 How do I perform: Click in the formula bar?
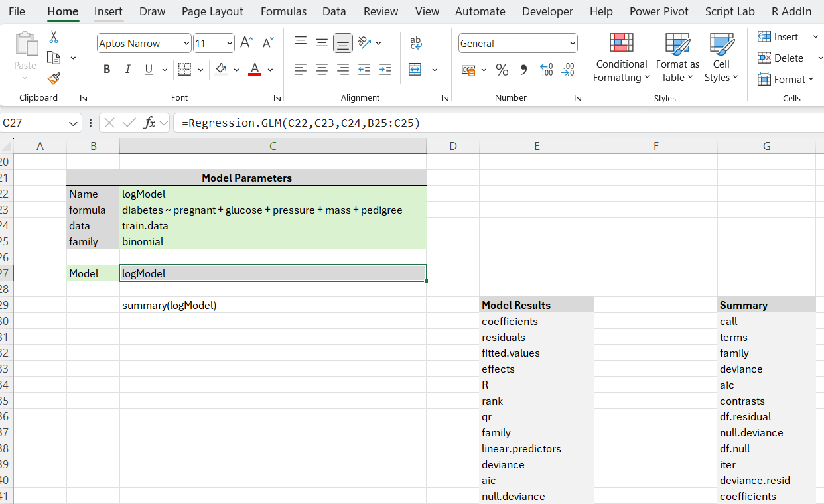click(x=498, y=123)
